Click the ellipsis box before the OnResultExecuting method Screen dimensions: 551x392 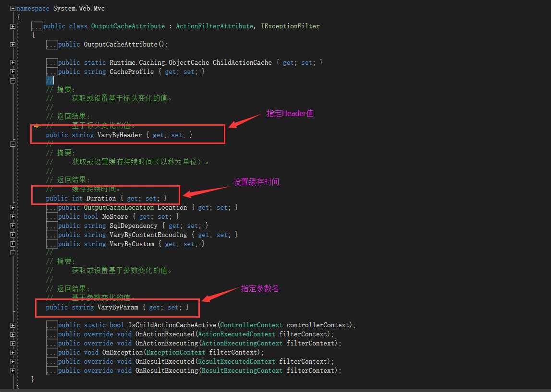pos(52,370)
